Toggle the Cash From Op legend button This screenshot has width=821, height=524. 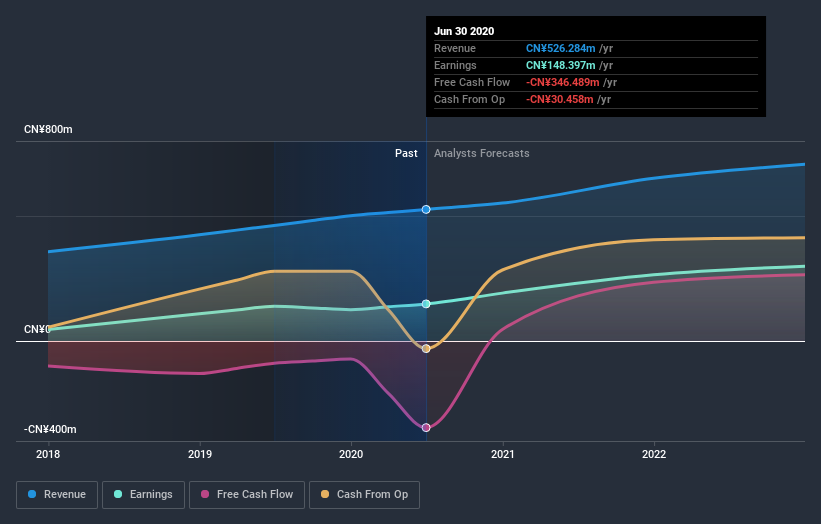364,495
